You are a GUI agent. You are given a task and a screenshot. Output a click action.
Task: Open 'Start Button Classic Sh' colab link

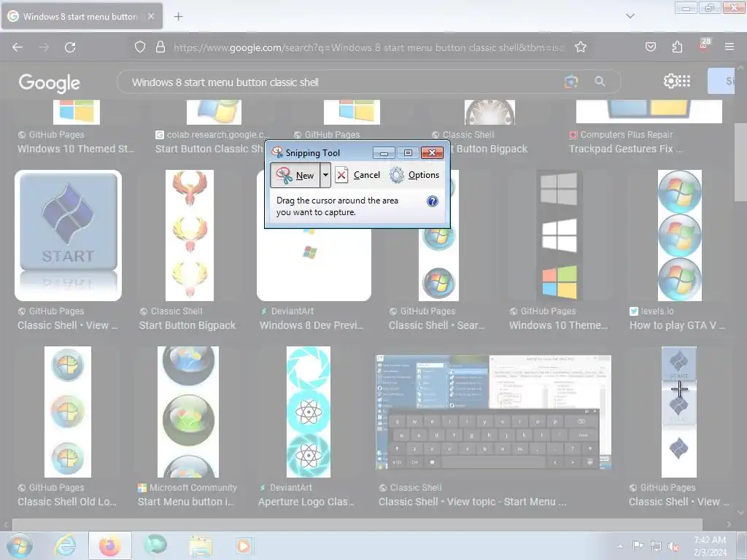[x=209, y=149]
